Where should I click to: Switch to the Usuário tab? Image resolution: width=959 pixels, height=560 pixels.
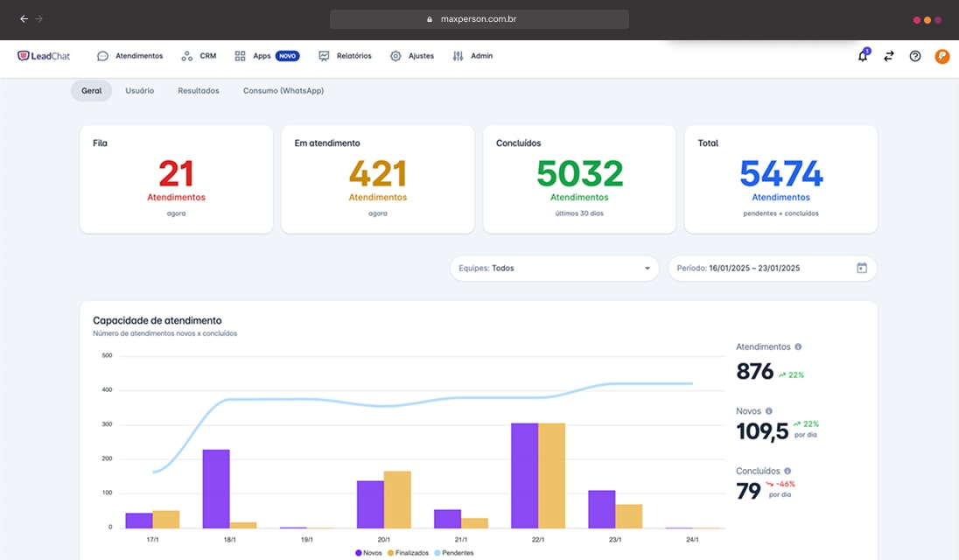(x=139, y=91)
